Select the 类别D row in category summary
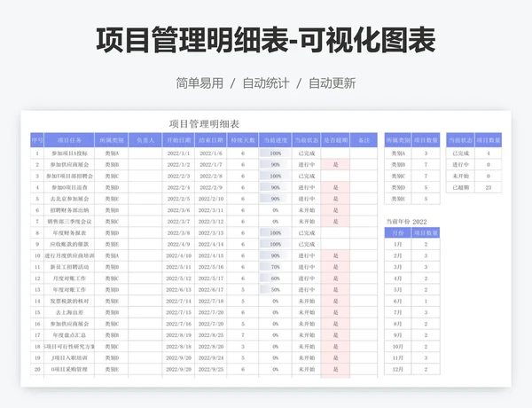 [398, 187]
